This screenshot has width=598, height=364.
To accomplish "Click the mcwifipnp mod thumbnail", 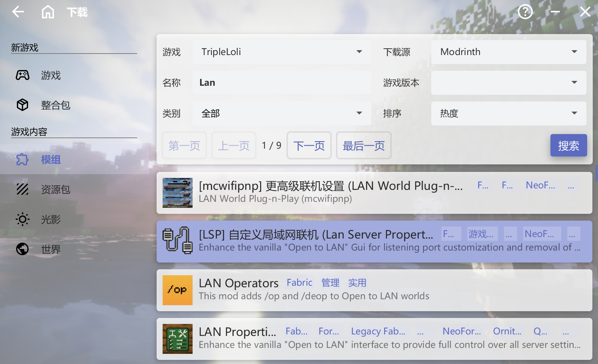I will click(178, 193).
